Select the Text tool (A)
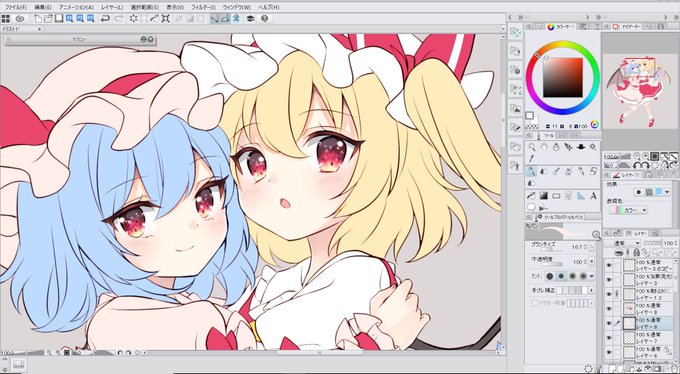Screen dimensions: 680x374 pyautogui.click(x=593, y=196)
